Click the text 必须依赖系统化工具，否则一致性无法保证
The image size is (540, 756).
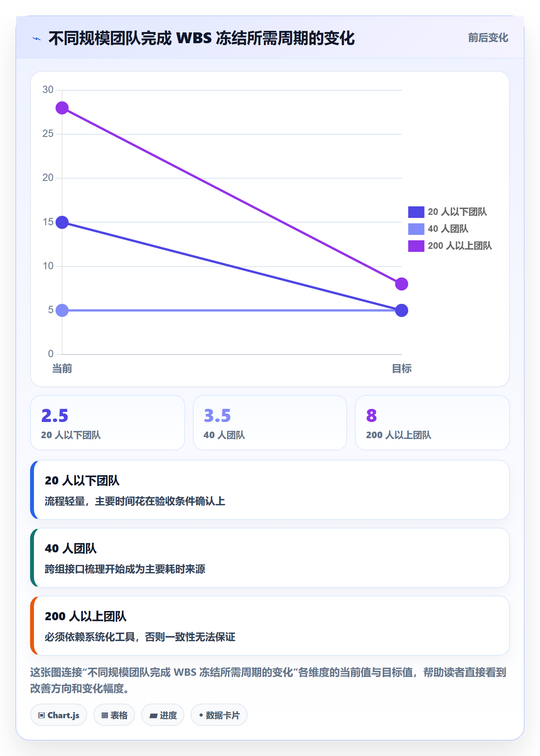click(x=140, y=637)
